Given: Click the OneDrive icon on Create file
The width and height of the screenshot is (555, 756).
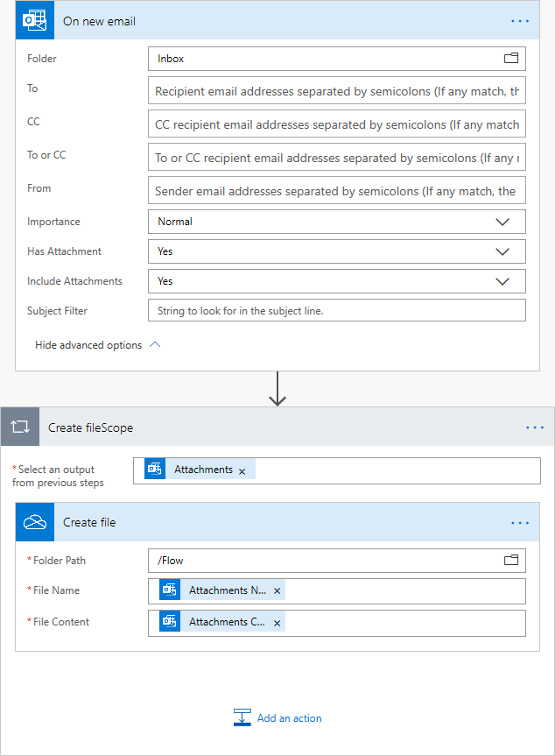Looking at the screenshot, I should 34,522.
